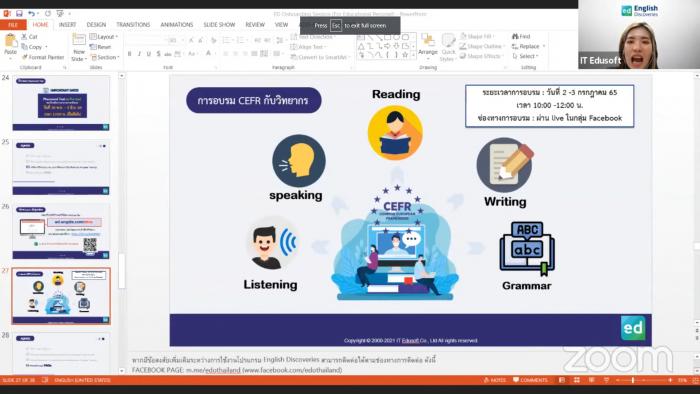This screenshot has width=700, height=394.
Task: Click the Format Painter tool
Action: 43,57
